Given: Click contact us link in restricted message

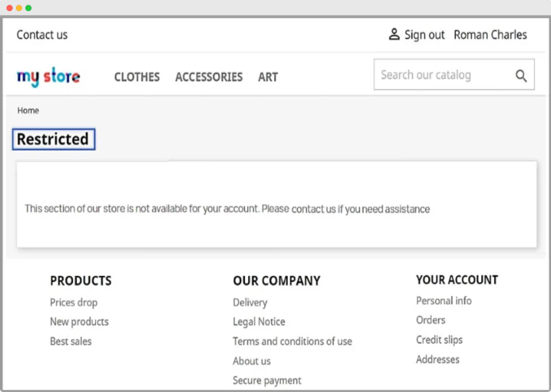Looking at the screenshot, I should pos(313,209).
